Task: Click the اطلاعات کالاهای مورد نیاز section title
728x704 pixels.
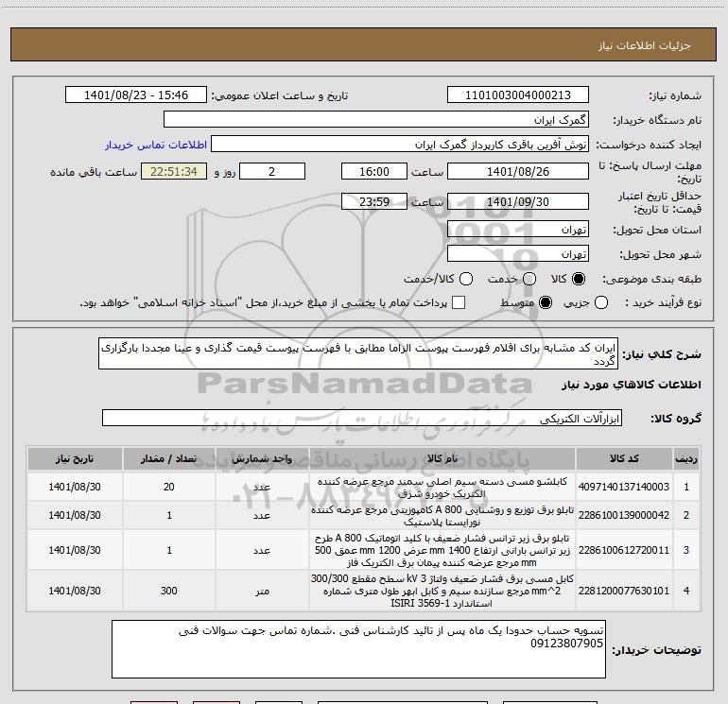Action: coord(631,385)
